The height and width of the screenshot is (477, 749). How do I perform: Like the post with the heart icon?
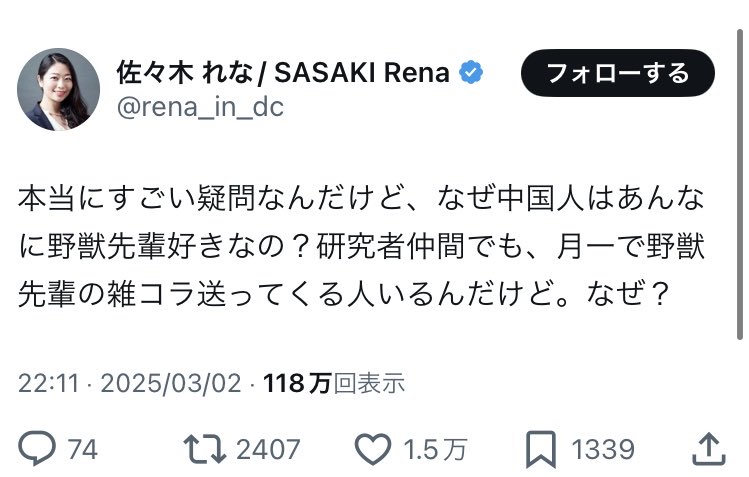point(372,448)
